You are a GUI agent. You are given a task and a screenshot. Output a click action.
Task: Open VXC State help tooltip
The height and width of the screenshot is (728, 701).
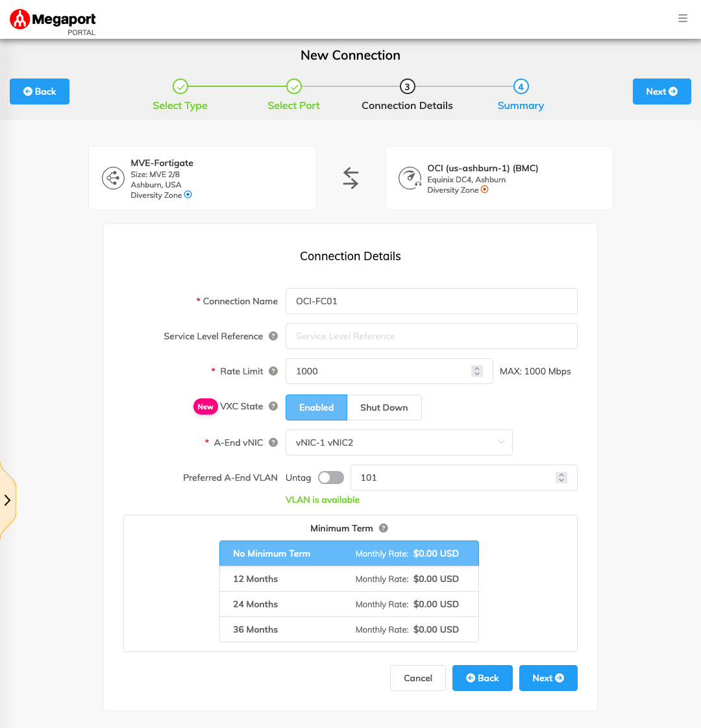[x=273, y=406]
